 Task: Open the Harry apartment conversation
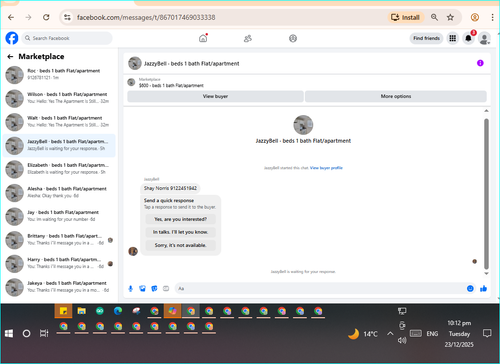pyautogui.click(x=59, y=264)
